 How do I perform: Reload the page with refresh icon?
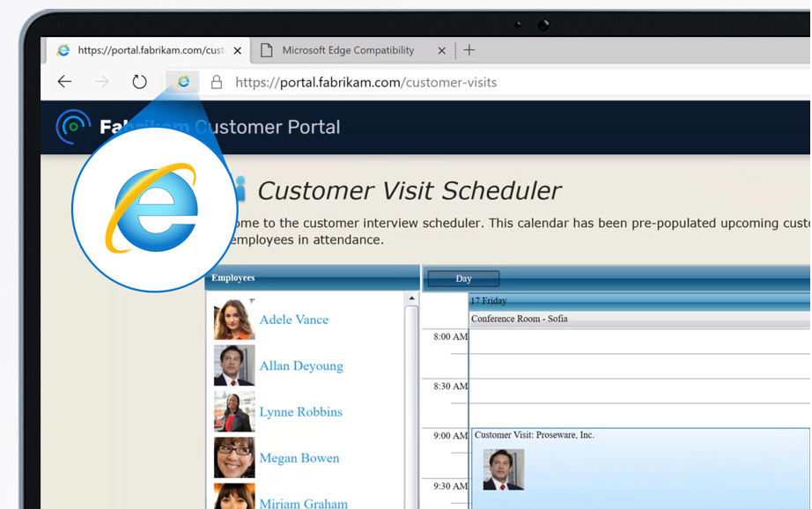[x=139, y=82]
